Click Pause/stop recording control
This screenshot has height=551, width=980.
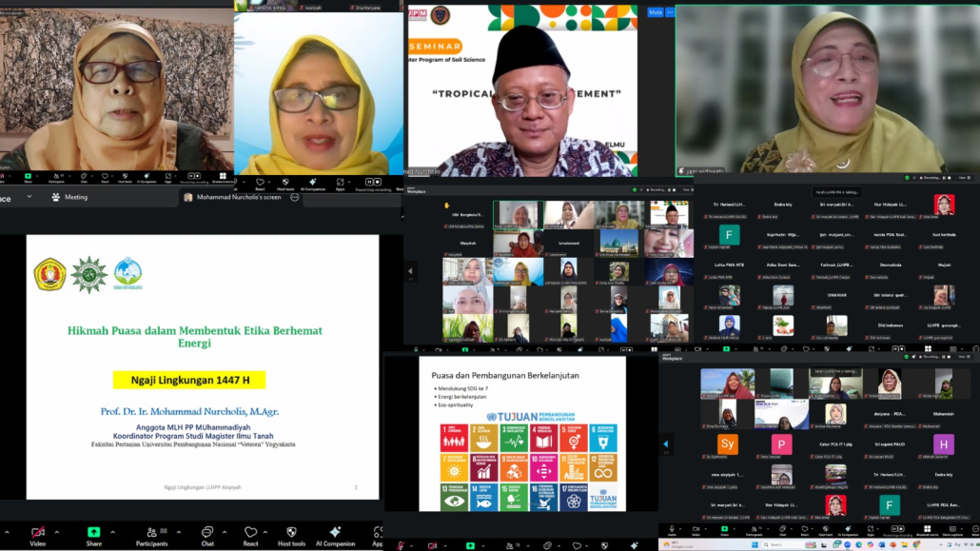(377, 181)
